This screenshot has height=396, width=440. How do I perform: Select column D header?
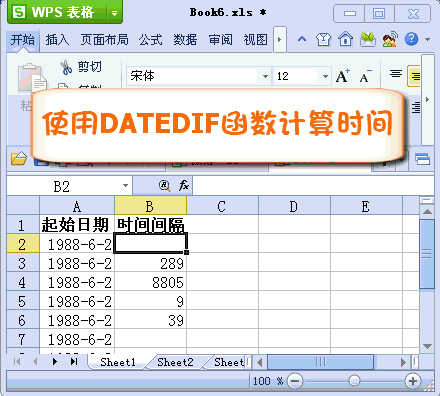(x=294, y=207)
